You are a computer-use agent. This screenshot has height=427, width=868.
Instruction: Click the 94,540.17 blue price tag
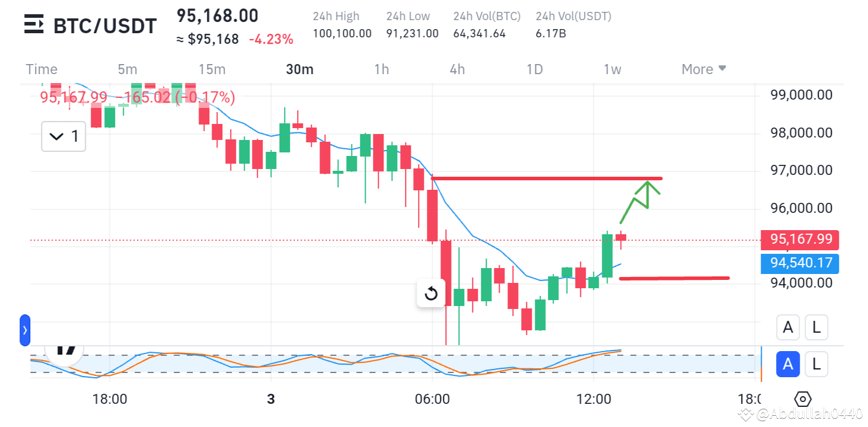tap(799, 263)
